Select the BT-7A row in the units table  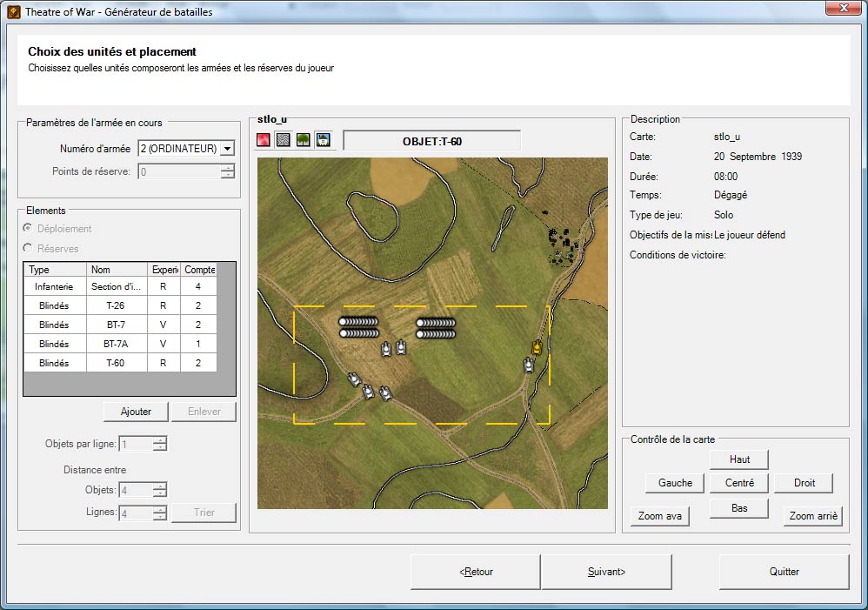click(x=117, y=344)
